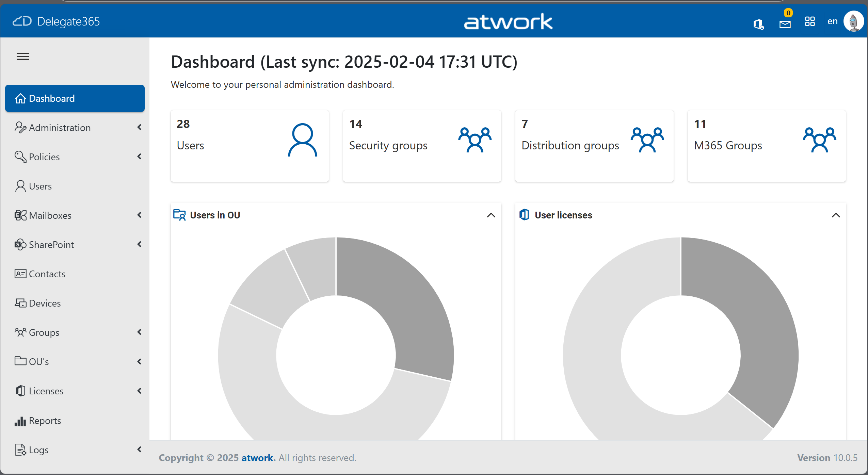Image resolution: width=868 pixels, height=475 pixels.
Task: Expand the Licenses submenu arrow
Action: [x=139, y=391]
